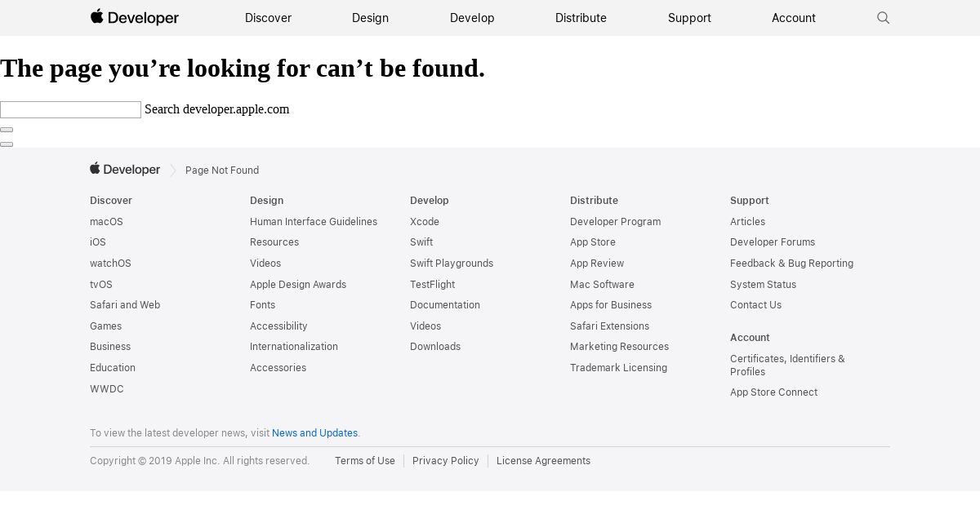Open the Videos link under Design
This screenshot has width=980, height=514.
(265, 264)
